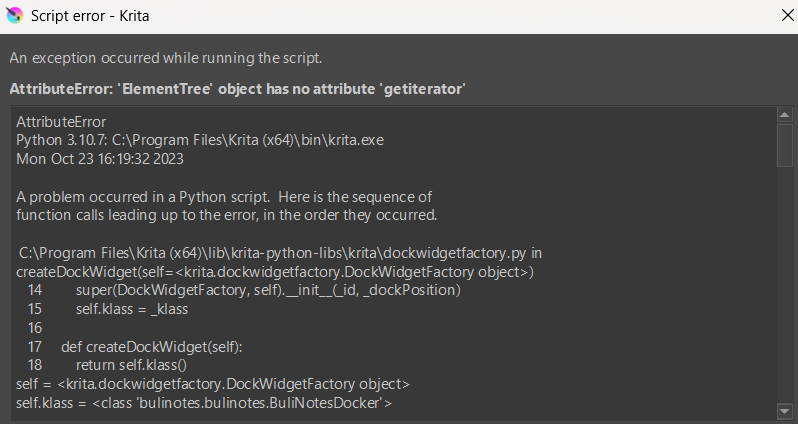Viewport: 798px width, 424px height.
Task: Click the BuliNotesDocker class line
Action: (x=204, y=402)
